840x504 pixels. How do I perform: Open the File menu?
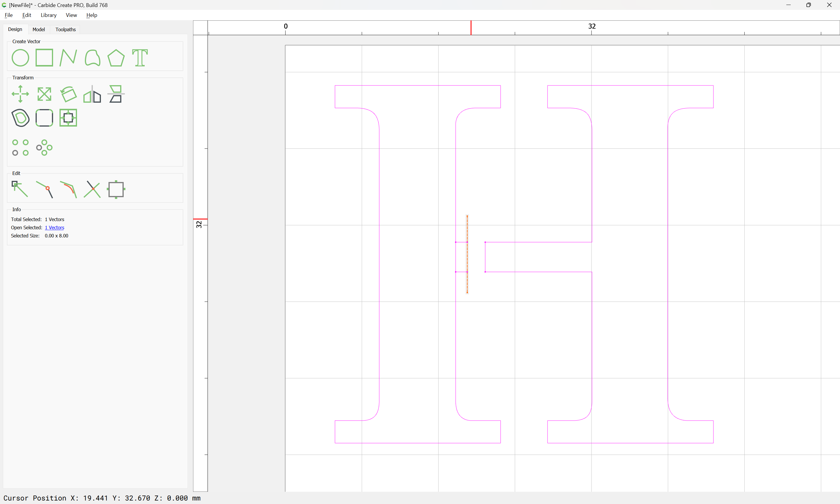[x=8, y=15]
